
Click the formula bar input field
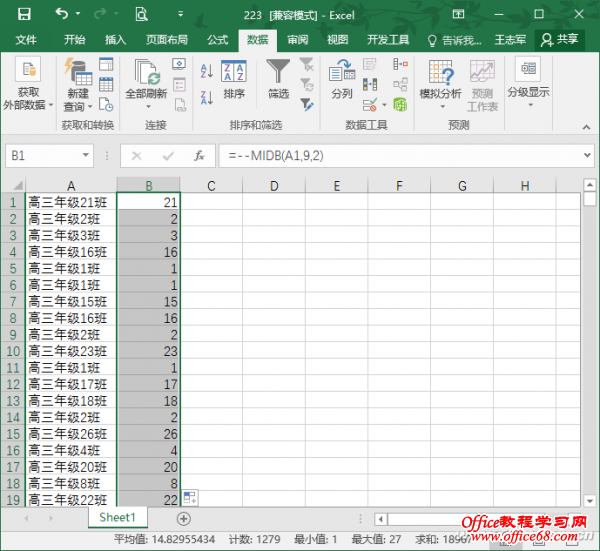pos(400,156)
